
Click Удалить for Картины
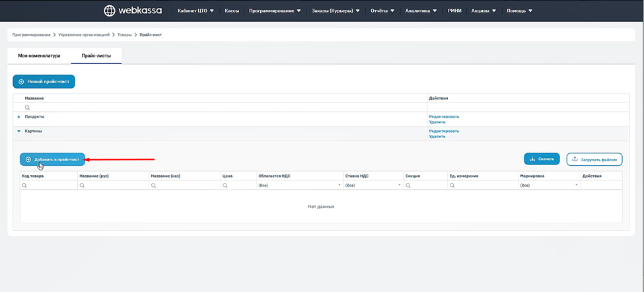click(437, 136)
